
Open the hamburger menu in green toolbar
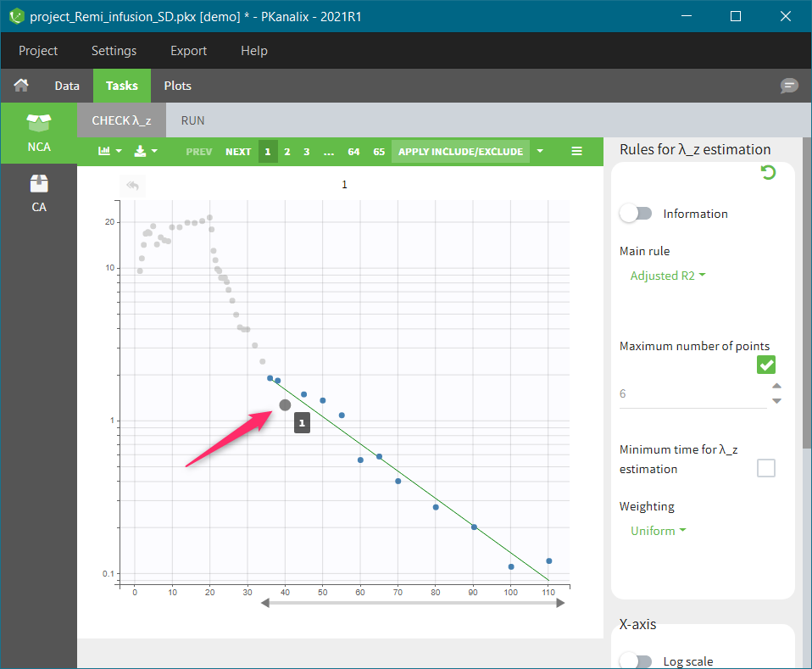coord(577,152)
